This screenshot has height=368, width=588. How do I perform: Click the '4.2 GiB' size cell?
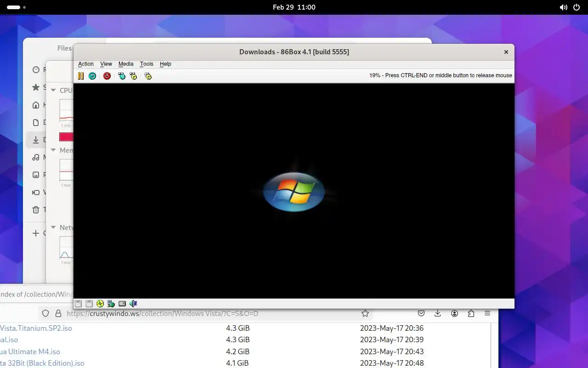pyautogui.click(x=237, y=351)
